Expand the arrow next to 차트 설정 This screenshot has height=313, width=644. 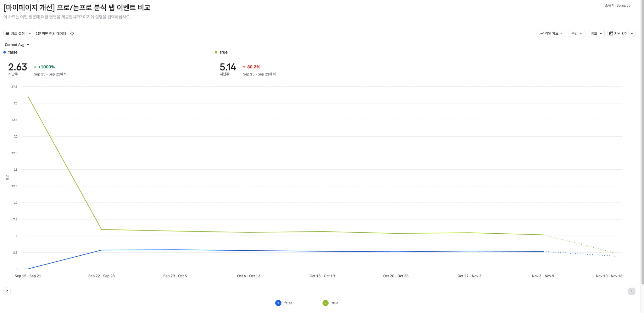[30, 34]
